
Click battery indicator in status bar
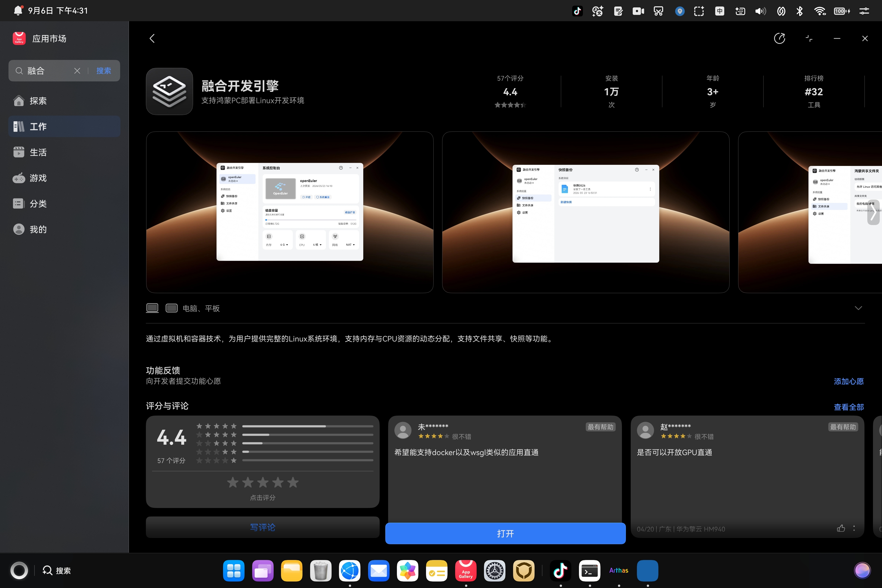click(x=842, y=11)
